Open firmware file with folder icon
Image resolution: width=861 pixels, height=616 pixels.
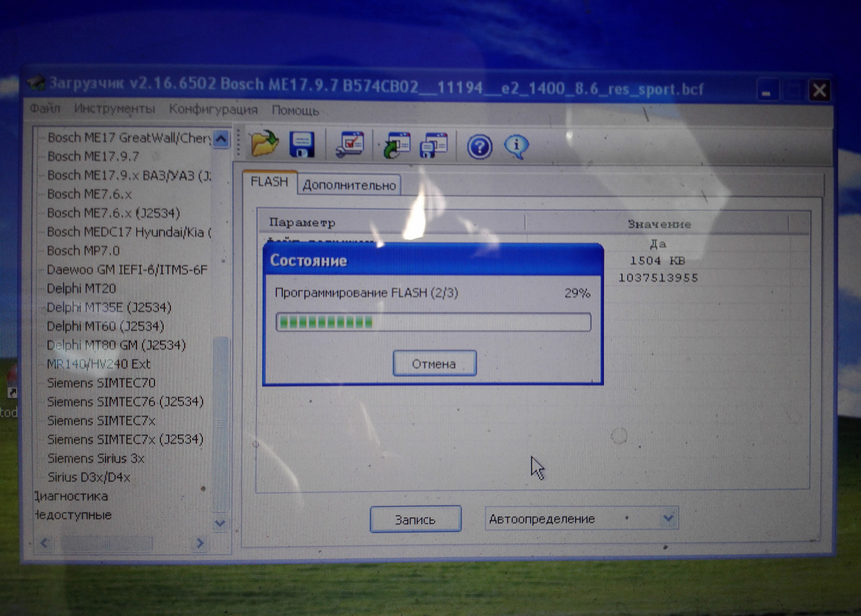click(265, 143)
